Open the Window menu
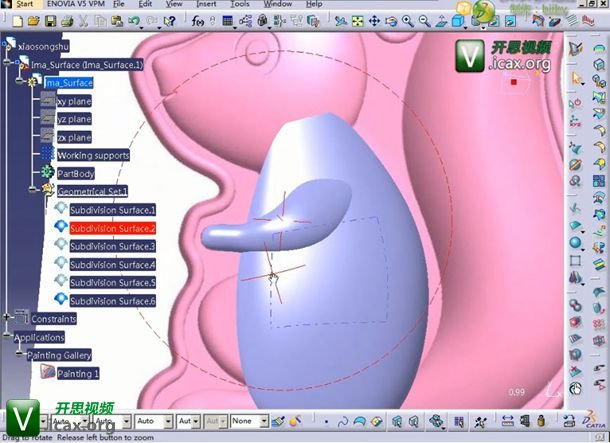This screenshot has height=443, width=610. (278, 4)
